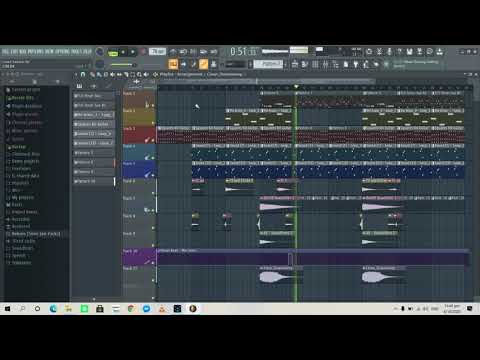Open the EDIT menu

click(x=14, y=52)
